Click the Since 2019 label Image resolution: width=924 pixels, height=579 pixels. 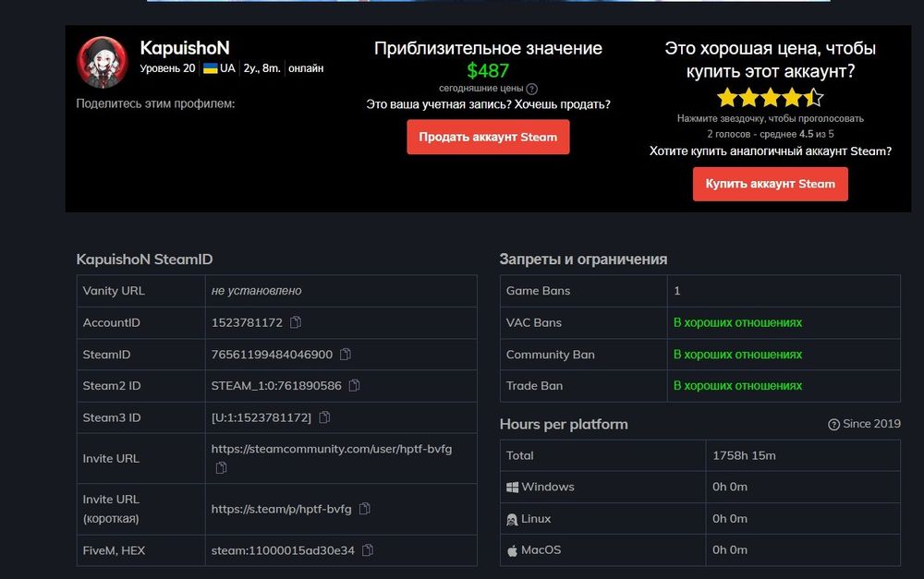[871, 424]
